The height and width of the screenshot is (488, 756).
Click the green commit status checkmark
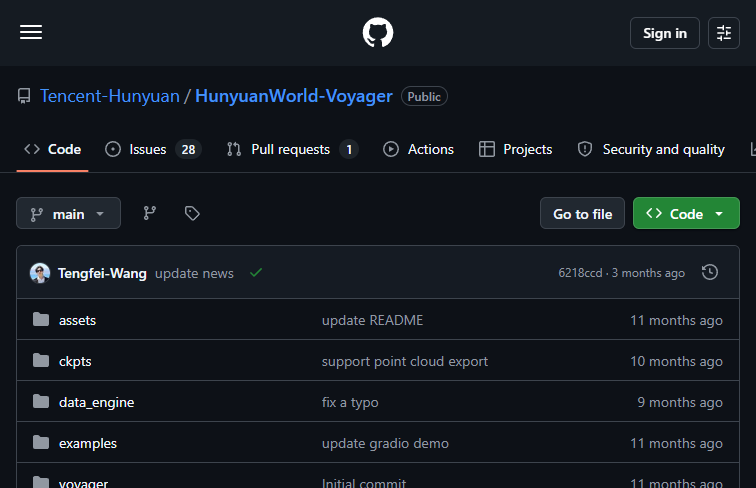tap(256, 273)
